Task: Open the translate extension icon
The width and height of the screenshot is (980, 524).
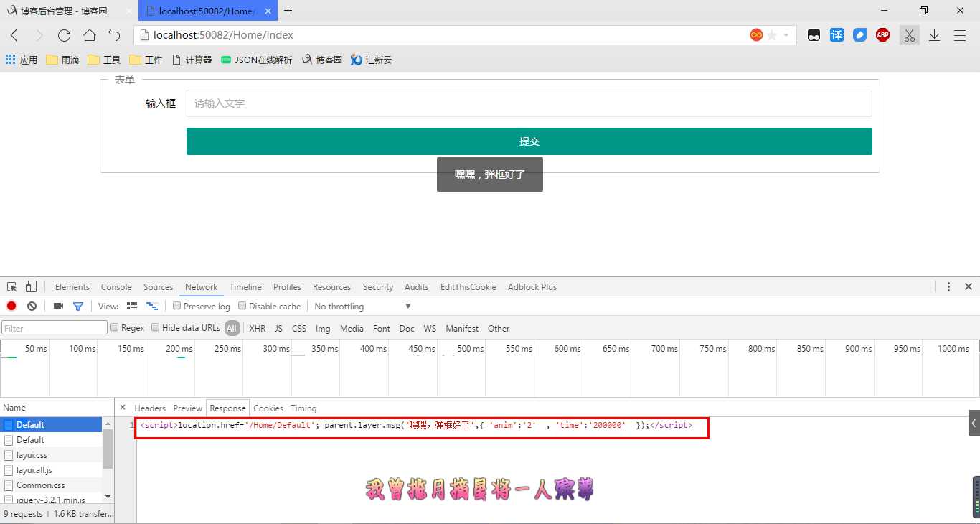Action: tap(837, 35)
